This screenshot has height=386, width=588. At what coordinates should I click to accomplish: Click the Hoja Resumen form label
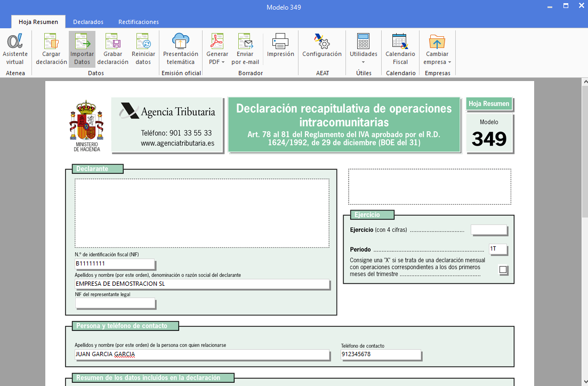(489, 103)
